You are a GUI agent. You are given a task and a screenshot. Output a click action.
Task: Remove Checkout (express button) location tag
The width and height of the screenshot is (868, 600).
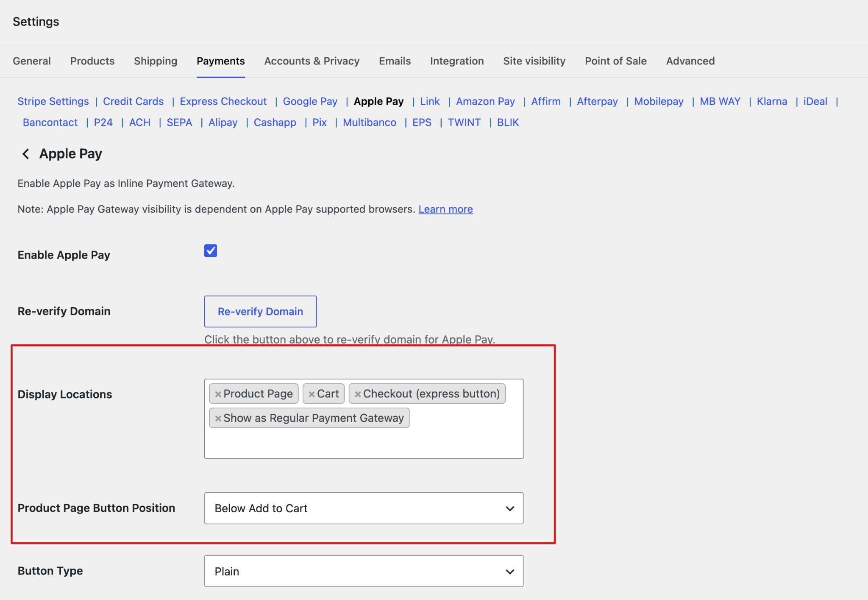358,394
